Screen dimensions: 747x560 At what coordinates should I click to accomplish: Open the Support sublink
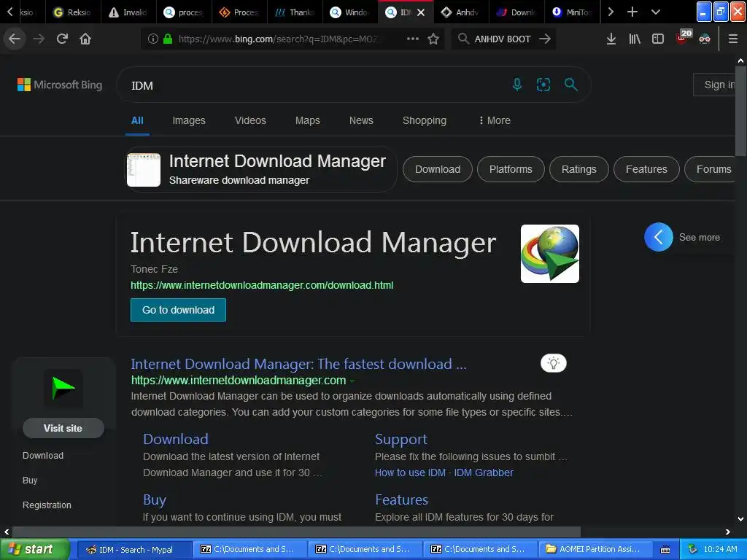pos(400,439)
